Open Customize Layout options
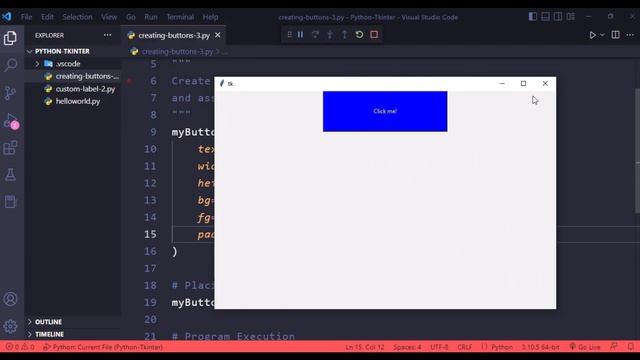The height and width of the screenshot is (360, 640). 571,17
